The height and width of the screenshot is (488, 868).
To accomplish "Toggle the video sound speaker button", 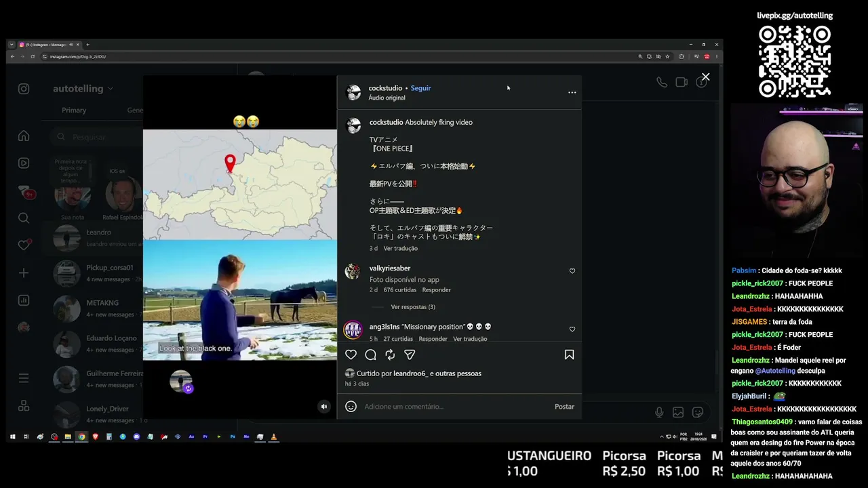I will pyautogui.click(x=323, y=407).
